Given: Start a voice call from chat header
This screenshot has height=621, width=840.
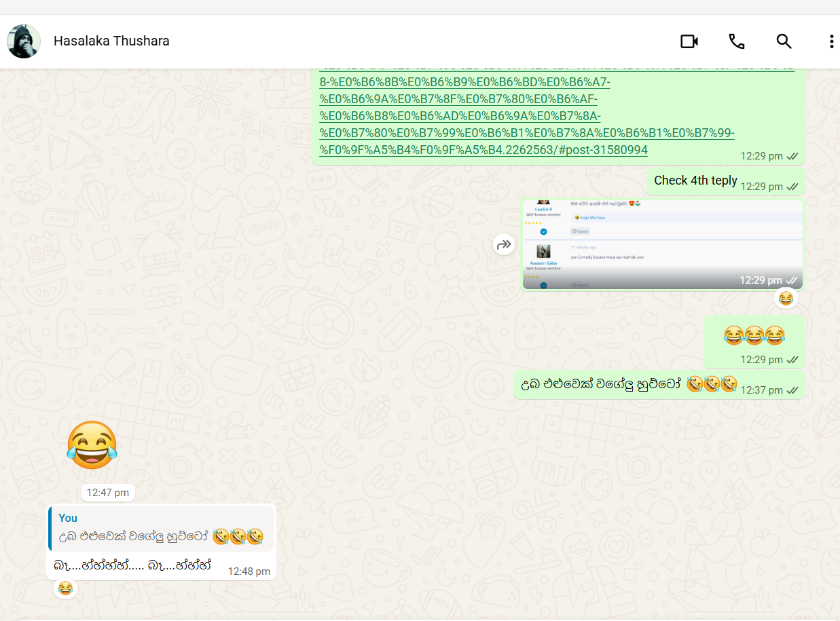Looking at the screenshot, I should click(737, 41).
